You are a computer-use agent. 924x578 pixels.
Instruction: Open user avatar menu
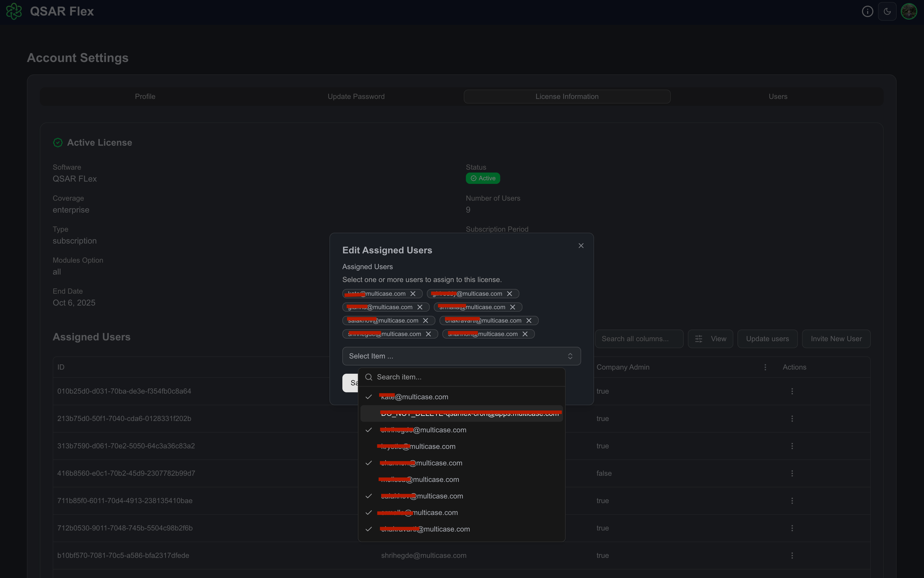909,11
